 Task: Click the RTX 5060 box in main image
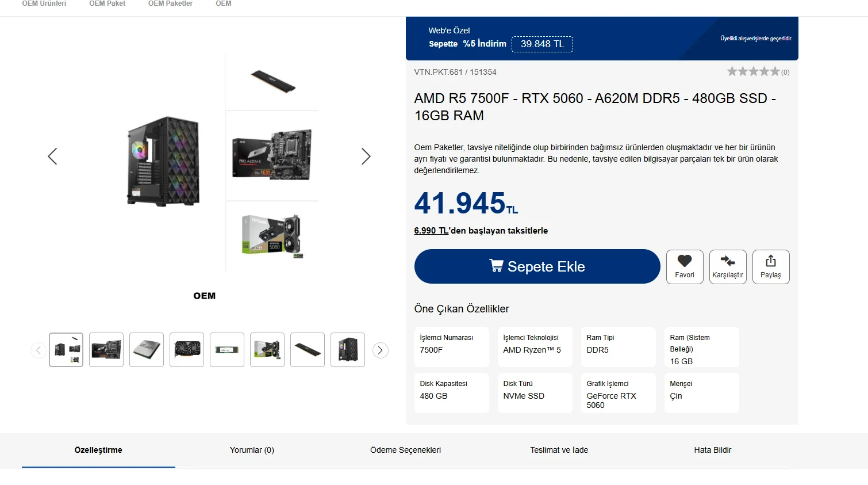[x=272, y=235]
